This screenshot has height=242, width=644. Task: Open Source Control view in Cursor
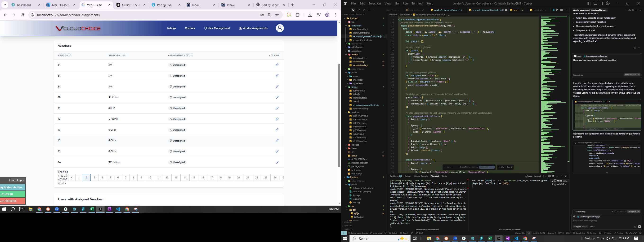coord(363,10)
